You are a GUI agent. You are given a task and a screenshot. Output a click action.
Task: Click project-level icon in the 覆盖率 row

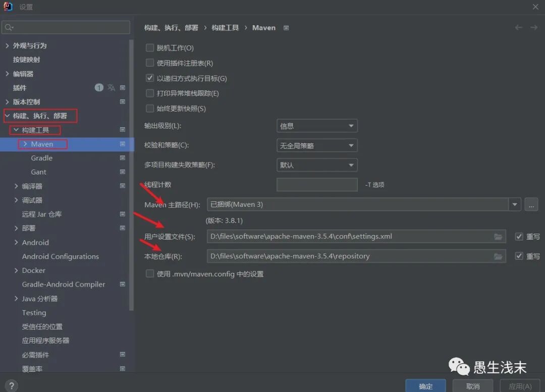coord(122,368)
